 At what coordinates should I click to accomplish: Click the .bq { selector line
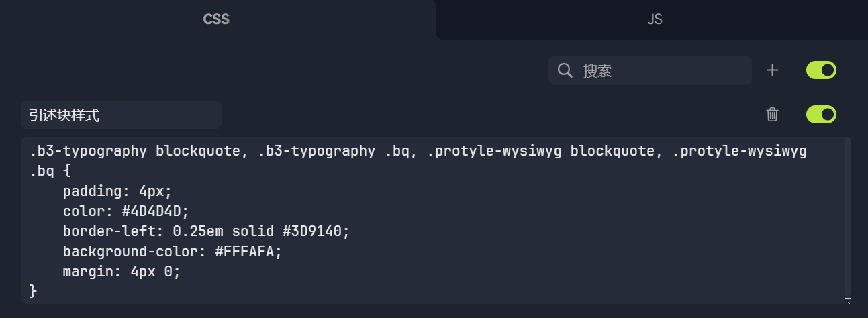pyautogui.click(x=50, y=171)
